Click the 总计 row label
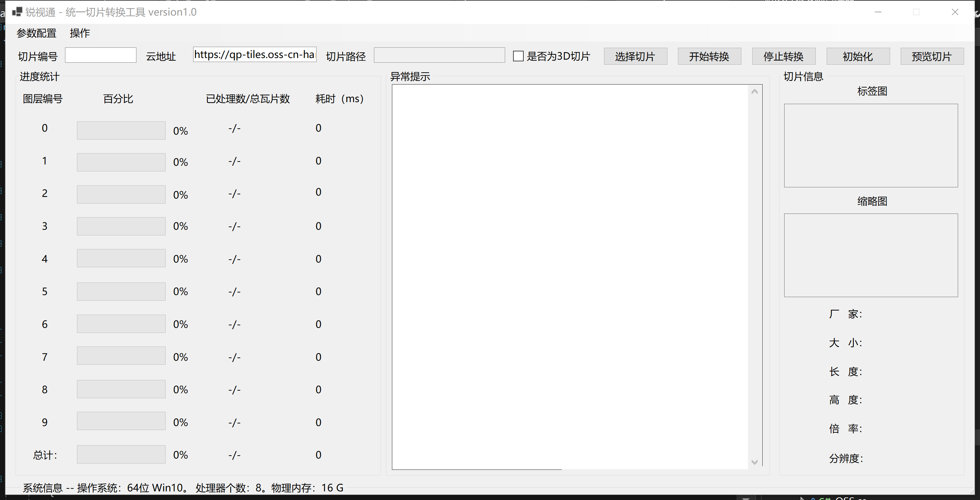This screenshot has width=980, height=500. [x=45, y=455]
